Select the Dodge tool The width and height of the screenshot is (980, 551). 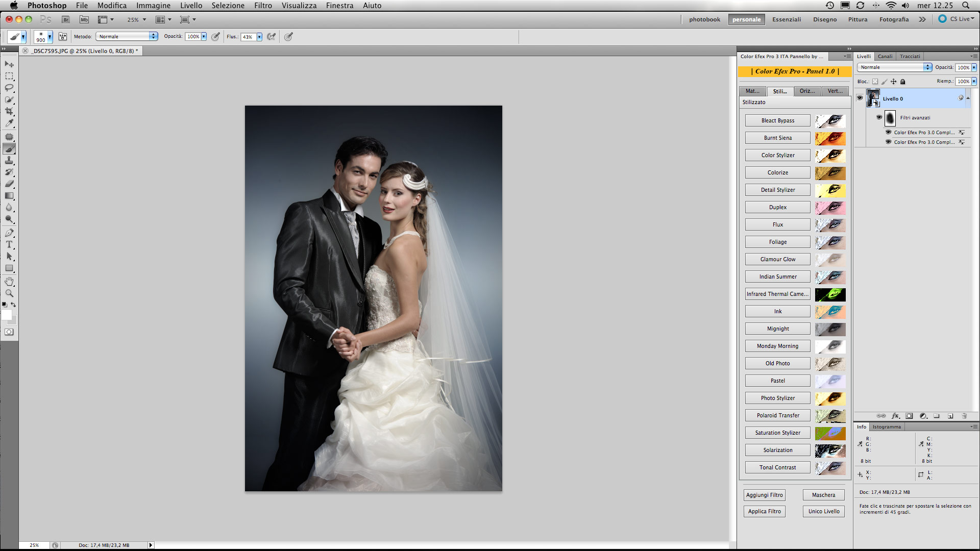(9, 219)
